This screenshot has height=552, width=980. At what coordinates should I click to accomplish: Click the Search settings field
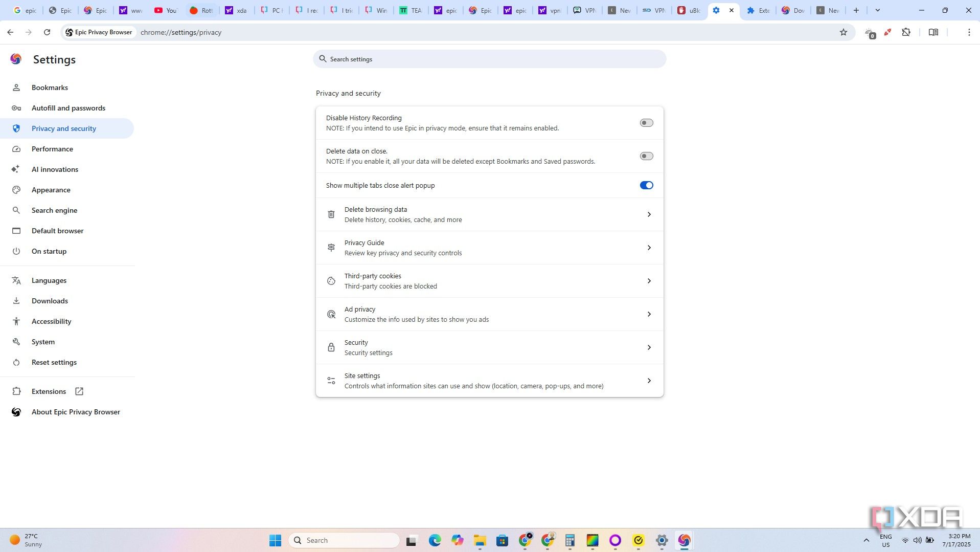coord(490,59)
